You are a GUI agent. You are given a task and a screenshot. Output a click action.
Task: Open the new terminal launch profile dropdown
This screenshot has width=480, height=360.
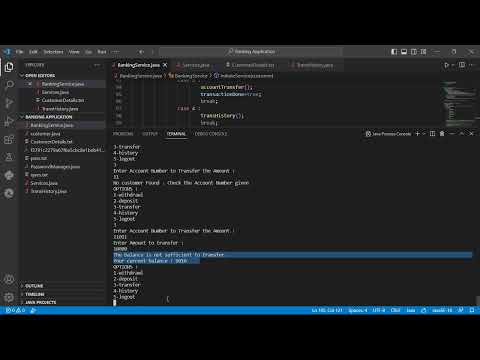(x=424, y=134)
